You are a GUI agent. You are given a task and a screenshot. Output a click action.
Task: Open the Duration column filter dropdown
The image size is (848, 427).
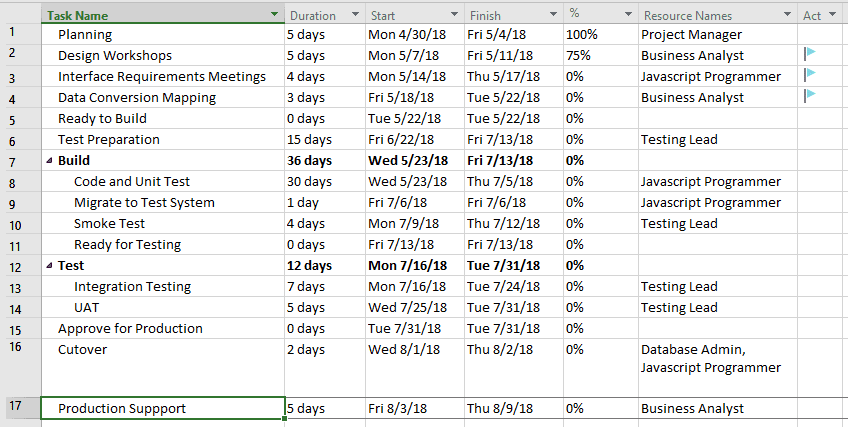click(355, 15)
